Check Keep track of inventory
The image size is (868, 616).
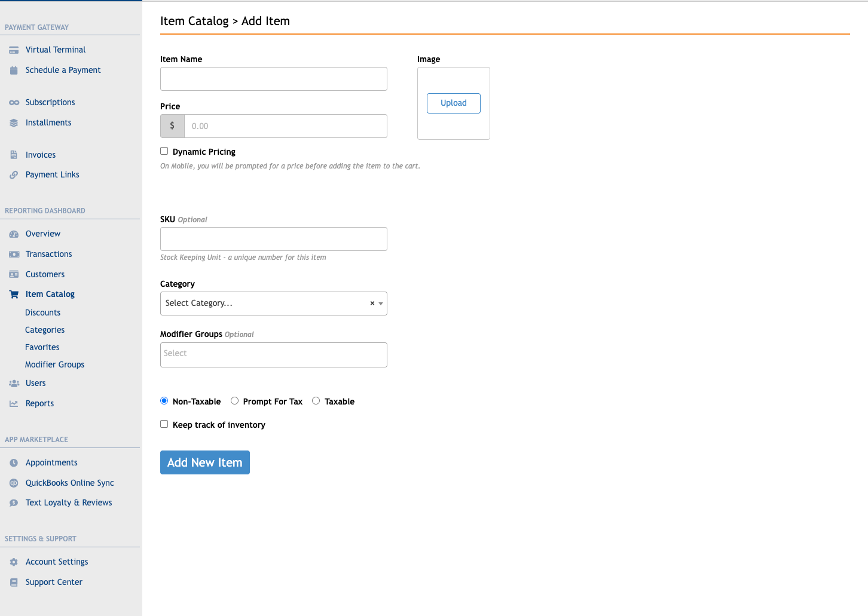pyautogui.click(x=164, y=424)
